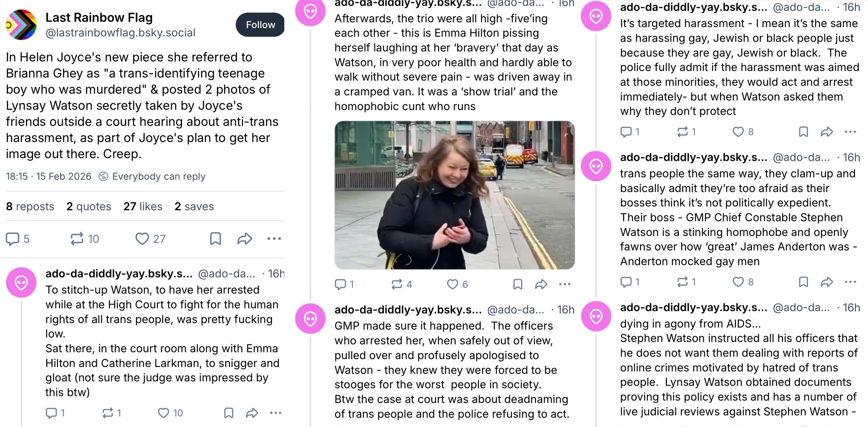Repost the main post showing 10 reposts
Screen dimensions: 868x427
point(77,239)
